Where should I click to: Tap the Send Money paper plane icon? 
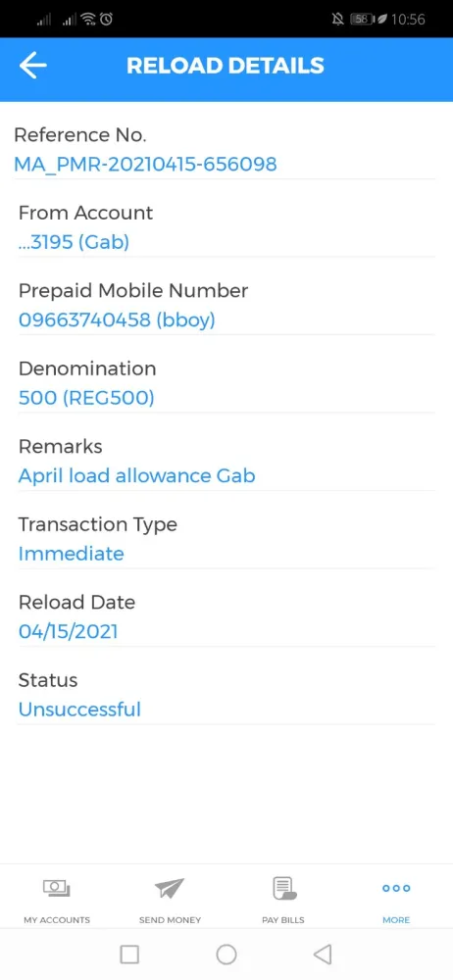(x=170, y=888)
